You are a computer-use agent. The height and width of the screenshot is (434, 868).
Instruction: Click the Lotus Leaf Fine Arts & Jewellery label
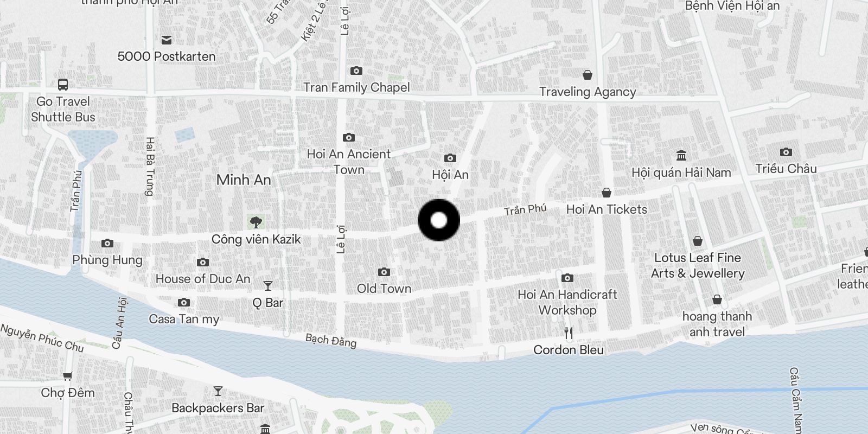[x=698, y=265]
